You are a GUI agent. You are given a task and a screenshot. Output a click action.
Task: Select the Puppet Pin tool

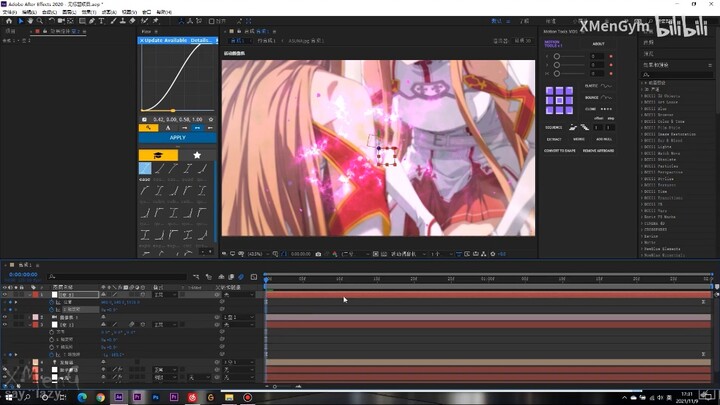pyautogui.click(x=156, y=21)
